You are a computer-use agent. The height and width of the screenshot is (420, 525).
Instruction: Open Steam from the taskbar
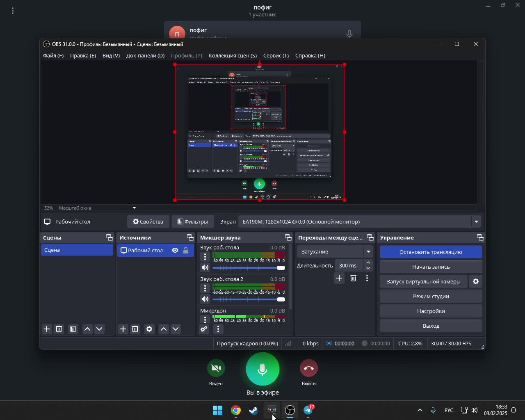click(253, 410)
